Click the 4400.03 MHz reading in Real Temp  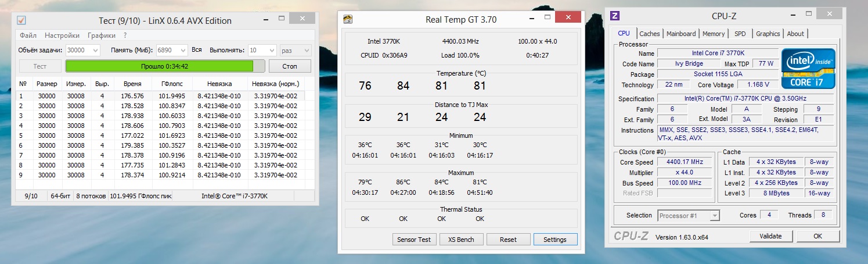[461, 41]
